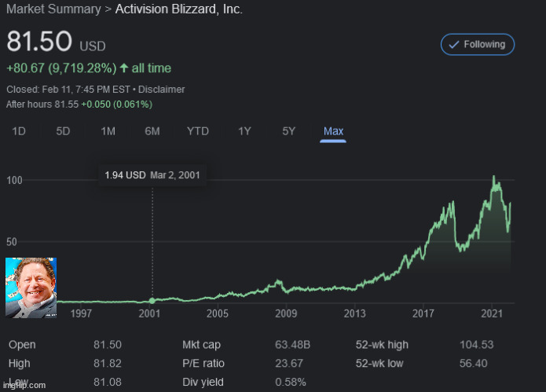Click the market cap value 63.48B
The width and height of the screenshot is (546, 392).
click(292, 345)
